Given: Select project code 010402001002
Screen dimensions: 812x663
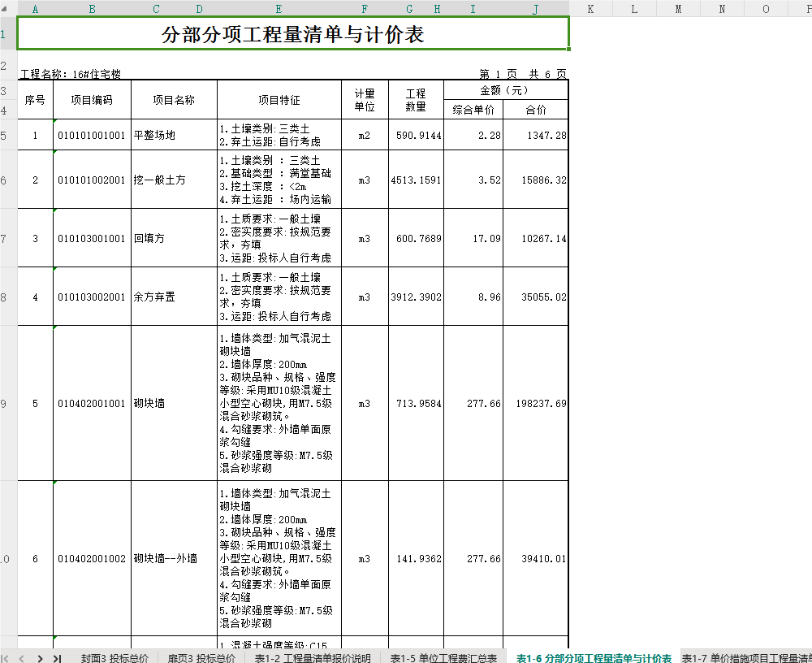Looking at the screenshot, I should (x=92, y=558).
